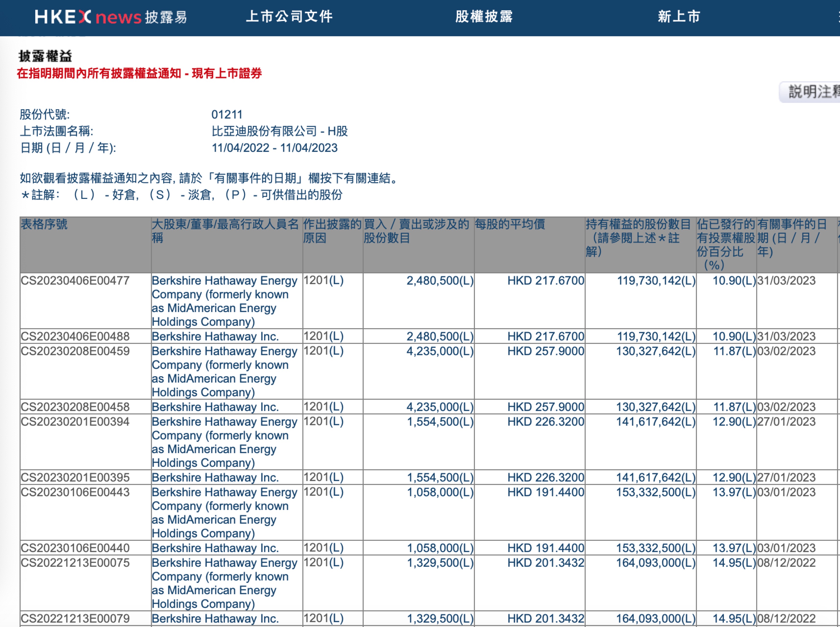This screenshot has height=627, width=840.
Task: Click date 03/02/2023 for CS20230208E00459
Action: click(786, 351)
